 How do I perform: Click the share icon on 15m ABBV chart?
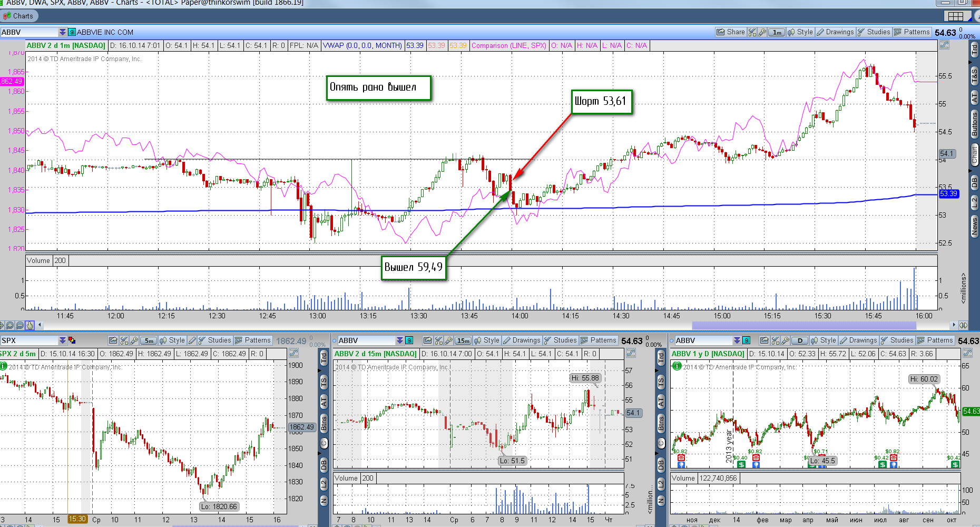[427, 340]
